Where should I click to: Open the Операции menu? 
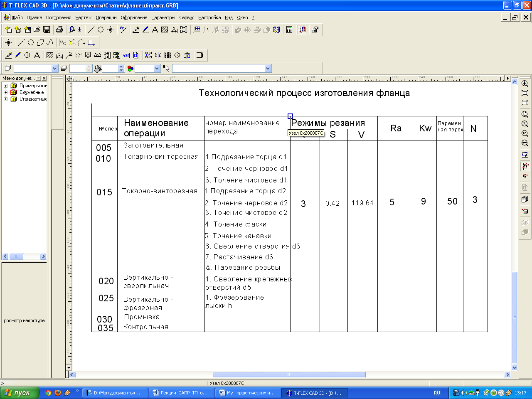(106, 17)
